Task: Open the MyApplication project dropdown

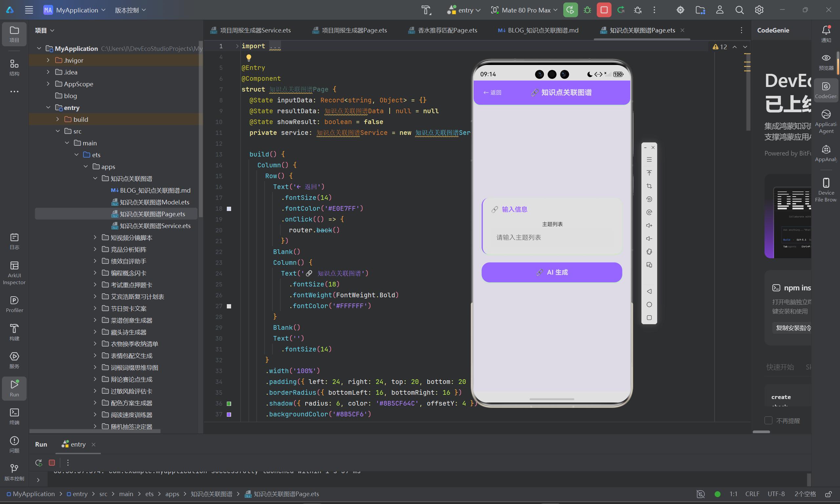Action: pos(75,10)
